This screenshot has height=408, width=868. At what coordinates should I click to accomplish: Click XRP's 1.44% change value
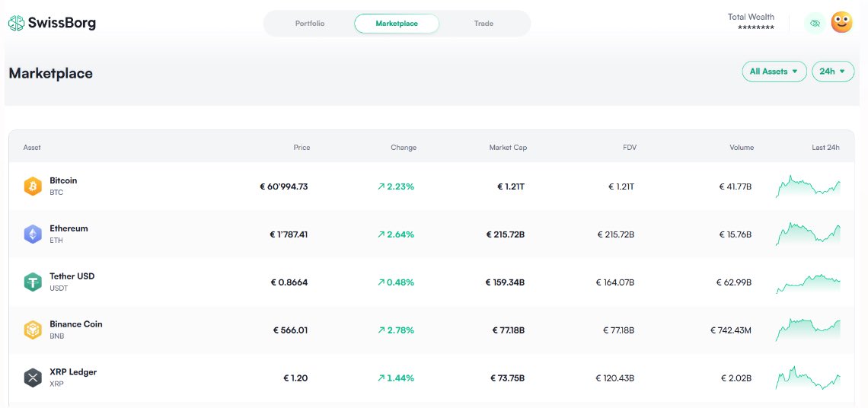396,378
